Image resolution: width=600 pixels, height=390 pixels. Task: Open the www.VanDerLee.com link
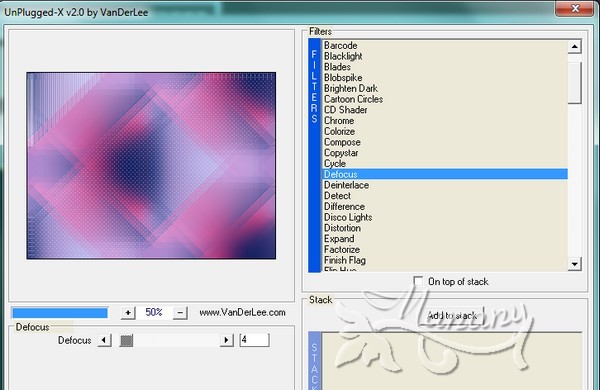point(242,312)
